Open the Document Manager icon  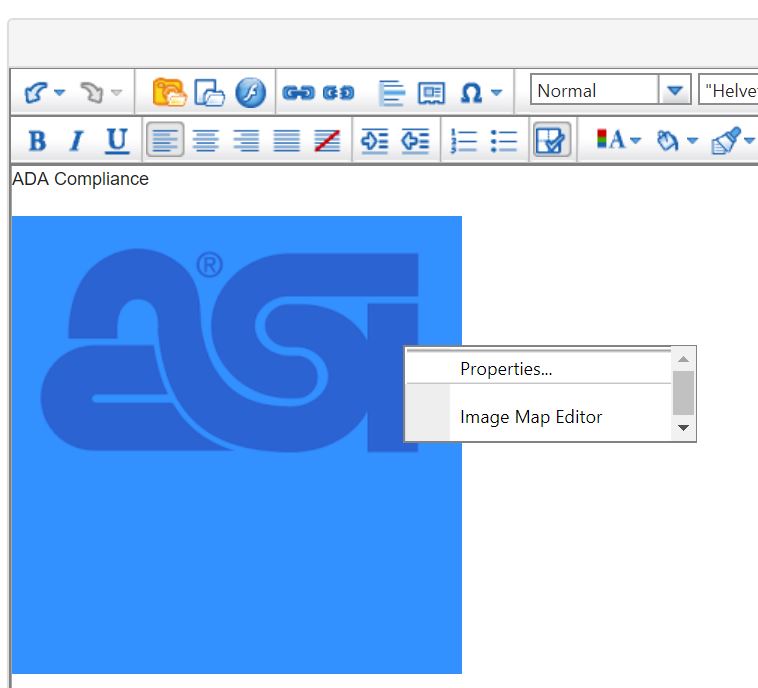209,92
